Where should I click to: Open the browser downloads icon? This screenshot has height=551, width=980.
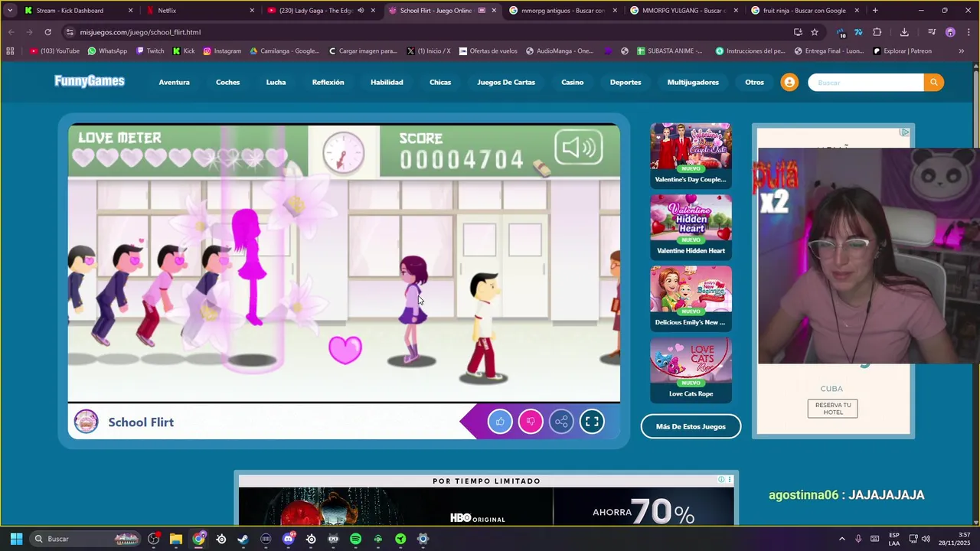[904, 32]
